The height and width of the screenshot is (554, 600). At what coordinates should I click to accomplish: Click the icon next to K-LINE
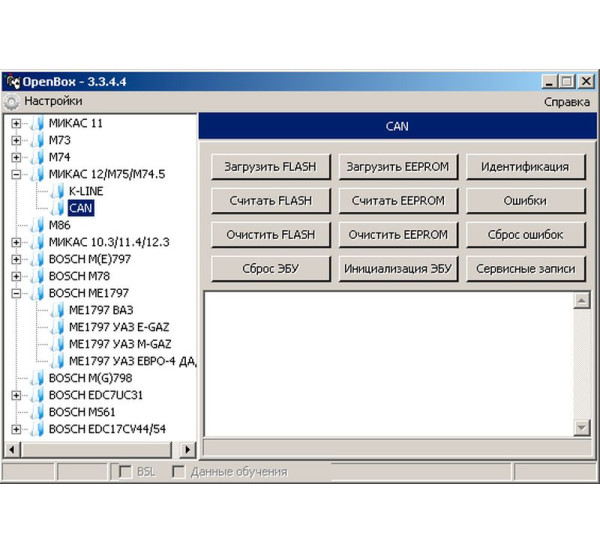tap(57, 191)
